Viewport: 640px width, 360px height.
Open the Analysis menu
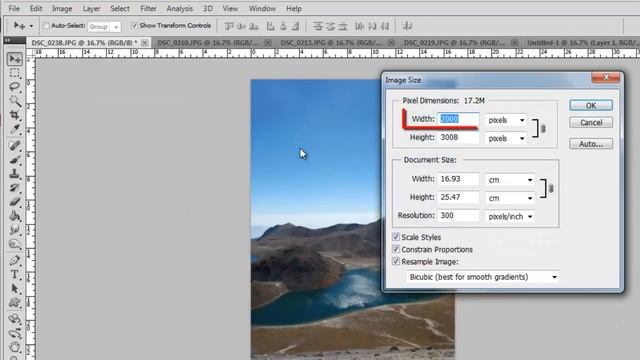(x=180, y=8)
